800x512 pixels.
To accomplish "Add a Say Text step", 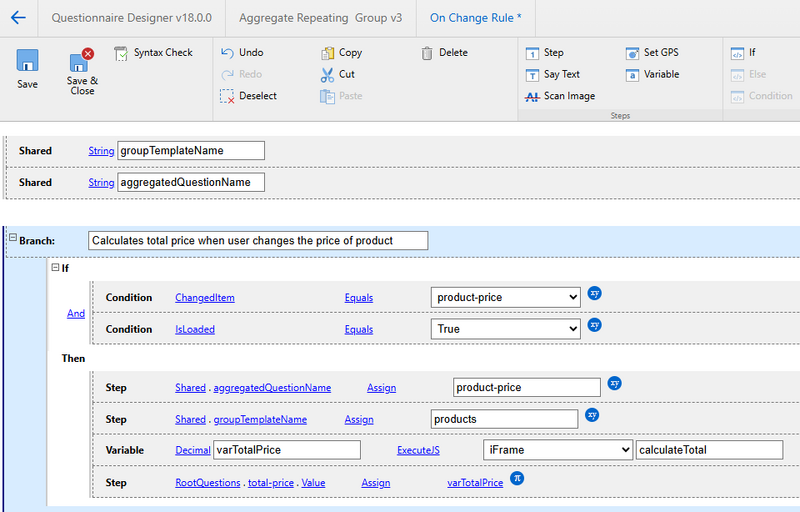I will (x=553, y=74).
